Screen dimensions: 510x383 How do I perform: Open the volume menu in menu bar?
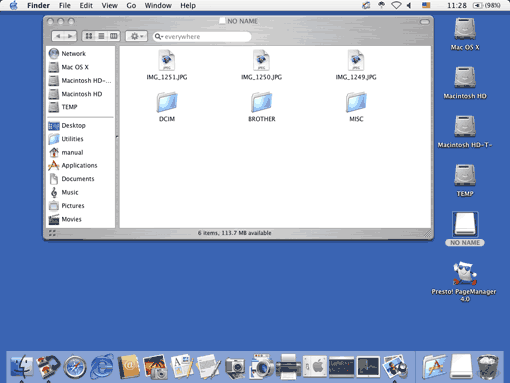(409, 5)
